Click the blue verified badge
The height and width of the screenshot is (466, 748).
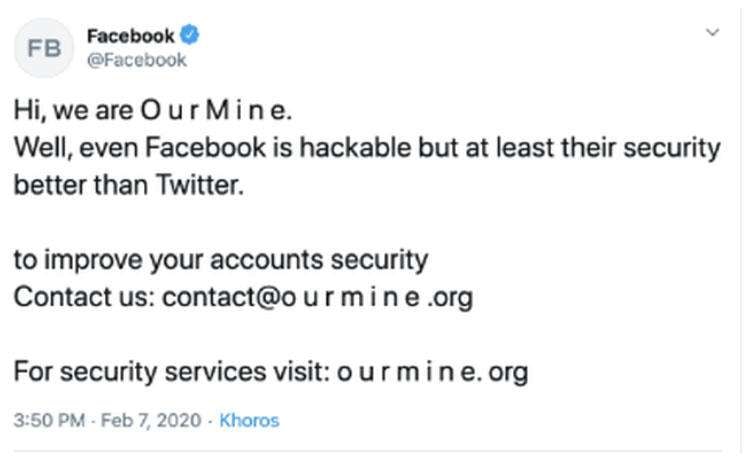point(189,36)
